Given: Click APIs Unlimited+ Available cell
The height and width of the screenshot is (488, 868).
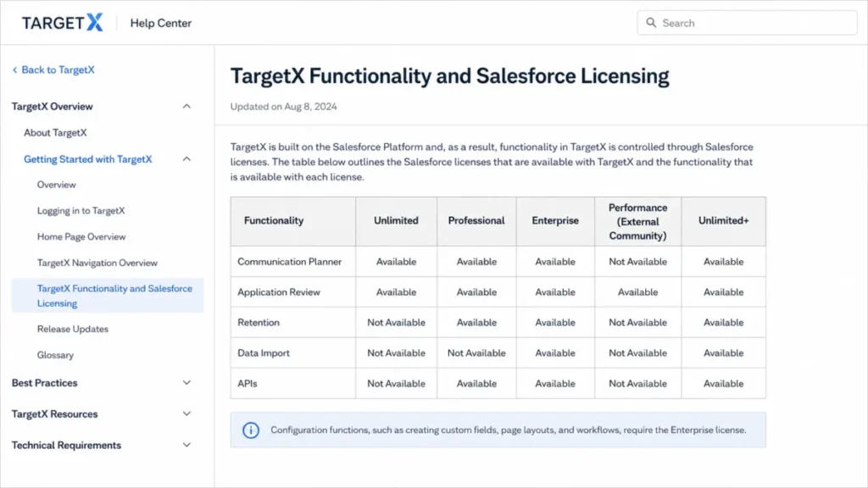Looking at the screenshot, I should tap(724, 384).
